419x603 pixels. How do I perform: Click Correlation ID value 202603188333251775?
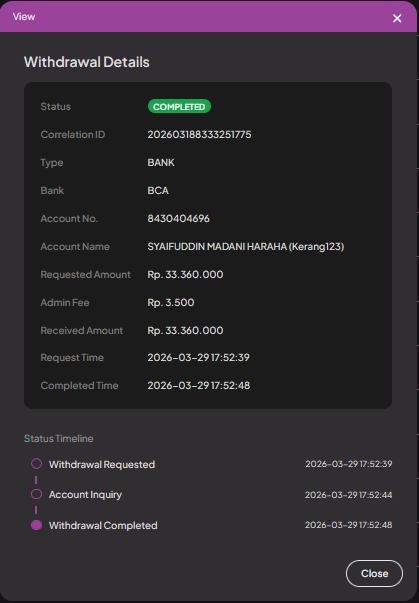click(x=199, y=135)
